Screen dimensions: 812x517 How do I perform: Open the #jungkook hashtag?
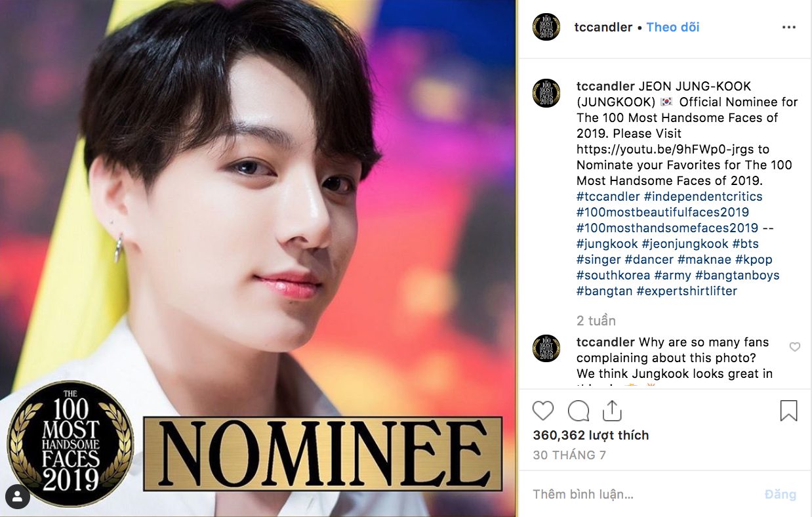tap(607, 243)
